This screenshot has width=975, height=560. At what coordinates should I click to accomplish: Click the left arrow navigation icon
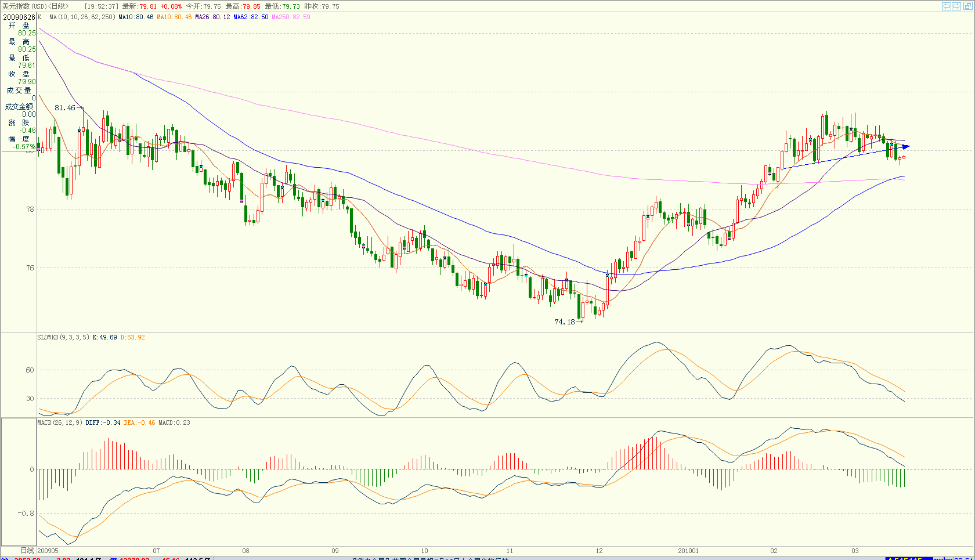[947, 6]
